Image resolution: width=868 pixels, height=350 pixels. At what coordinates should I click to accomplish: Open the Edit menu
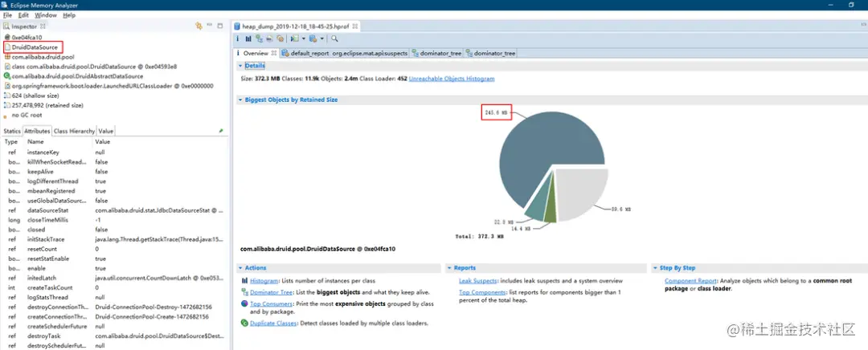point(23,15)
